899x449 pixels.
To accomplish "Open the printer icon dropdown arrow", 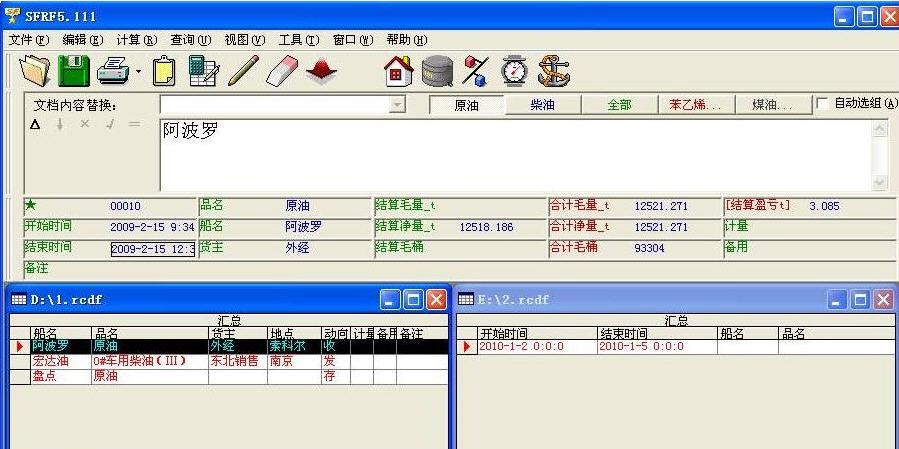I will (138, 72).
